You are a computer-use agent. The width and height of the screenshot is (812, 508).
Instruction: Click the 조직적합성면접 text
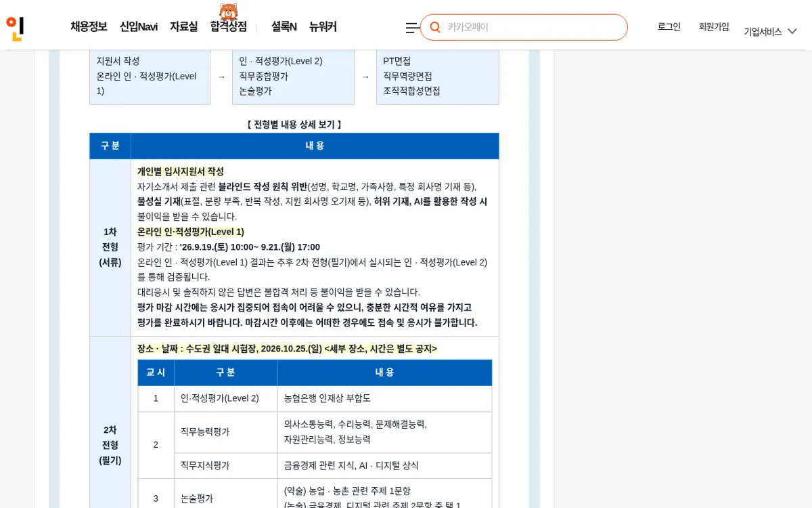click(411, 91)
